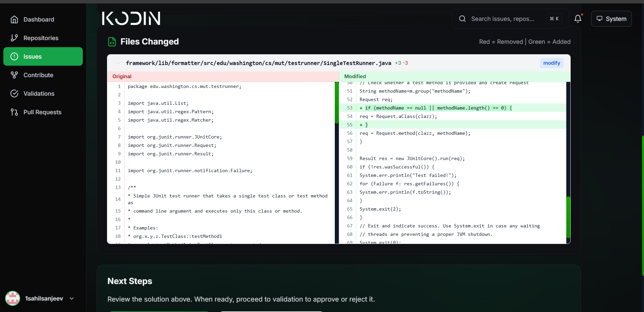The image size is (644, 312).
Task: Click the Files Changed code file icon
Action: 112,42
